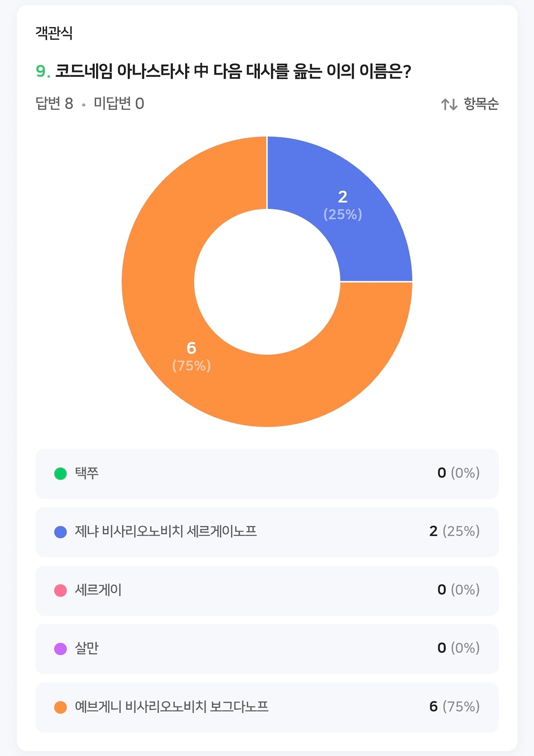
Task: Click the 택쭈 answer row
Action: pos(267,474)
